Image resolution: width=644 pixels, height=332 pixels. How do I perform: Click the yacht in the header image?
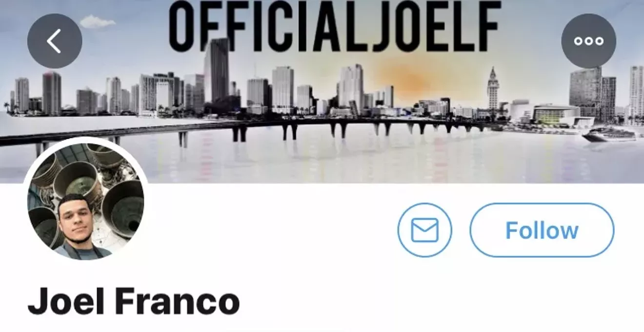608,134
